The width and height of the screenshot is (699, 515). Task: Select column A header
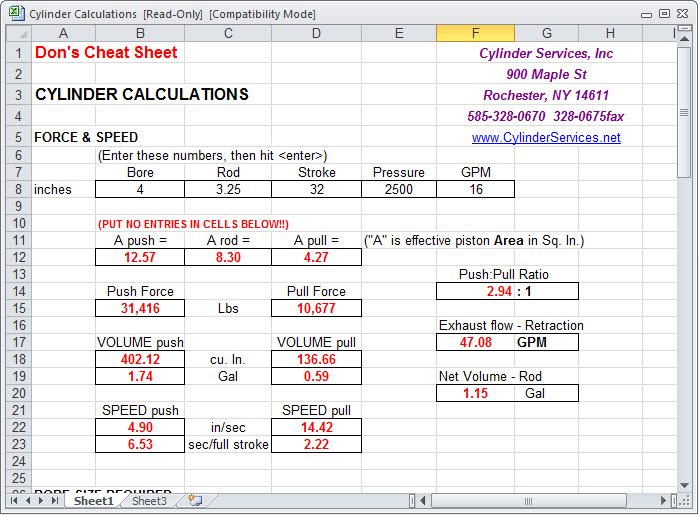(x=63, y=33)
